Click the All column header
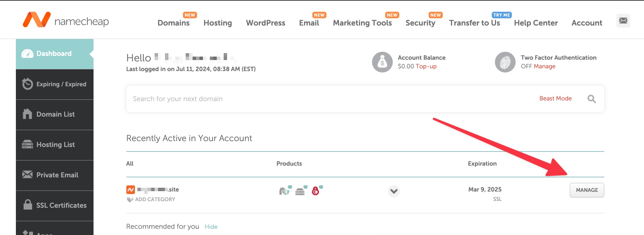Image resolution: width=644 pixels, height=235 pixels. click(x=130, y=164)
